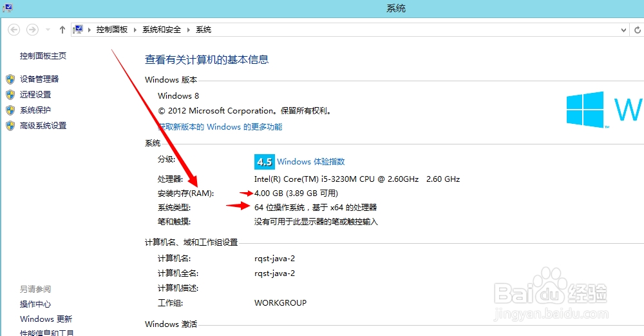Click the 系统类型 label
This screenshot has width=644, height=336.
[x=174, y=208]
